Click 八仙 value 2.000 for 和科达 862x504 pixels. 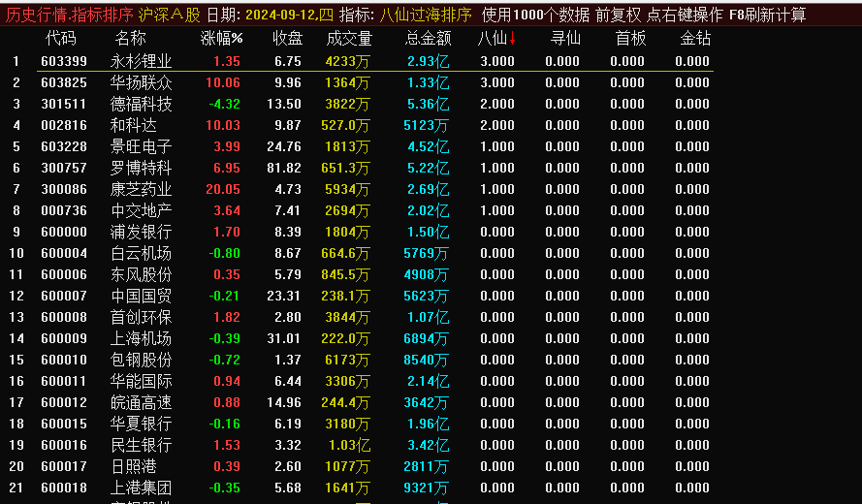[497, 125]
